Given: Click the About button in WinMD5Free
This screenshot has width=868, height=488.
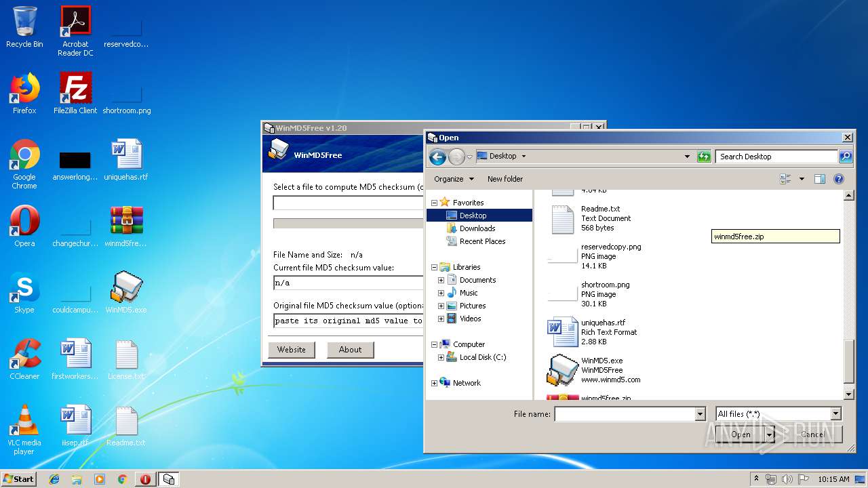Looking at the screenshot, I should (351, 350).
